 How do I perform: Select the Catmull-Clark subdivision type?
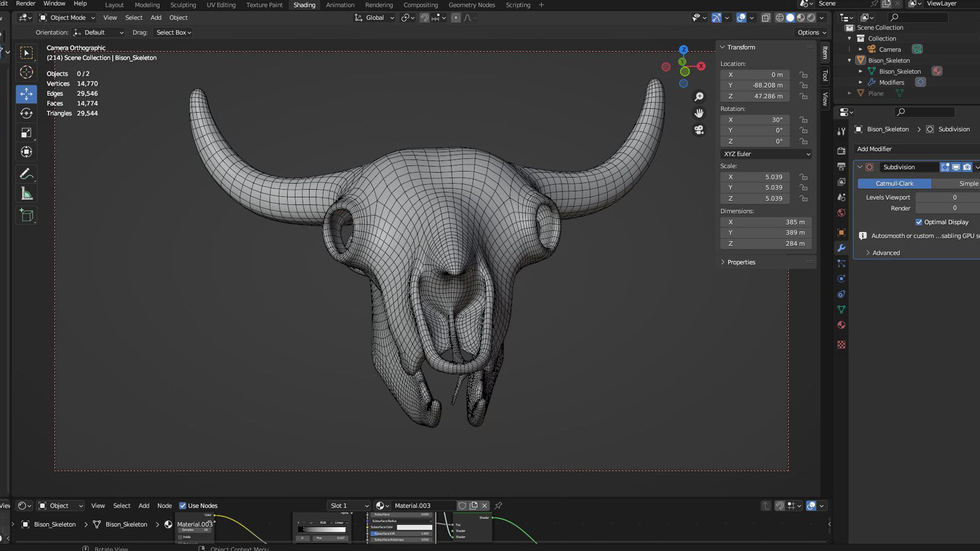coord(894,184)
